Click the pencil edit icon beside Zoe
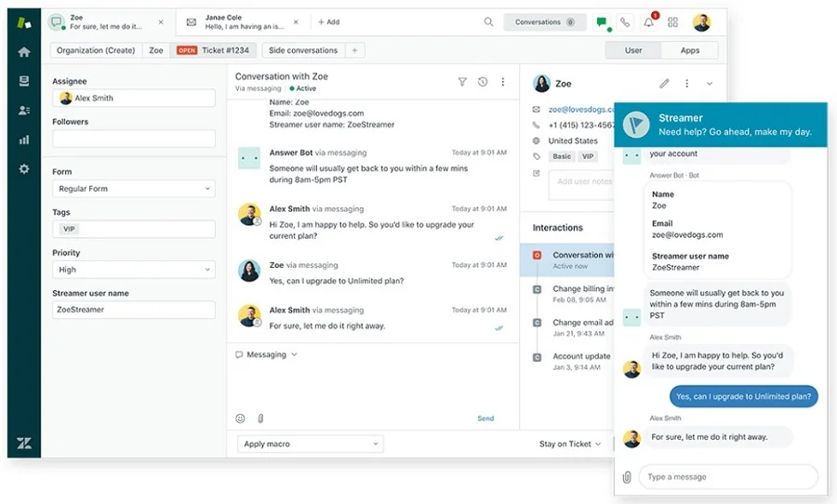This screenshot has height=504, width=837. (x=664, y=84)
